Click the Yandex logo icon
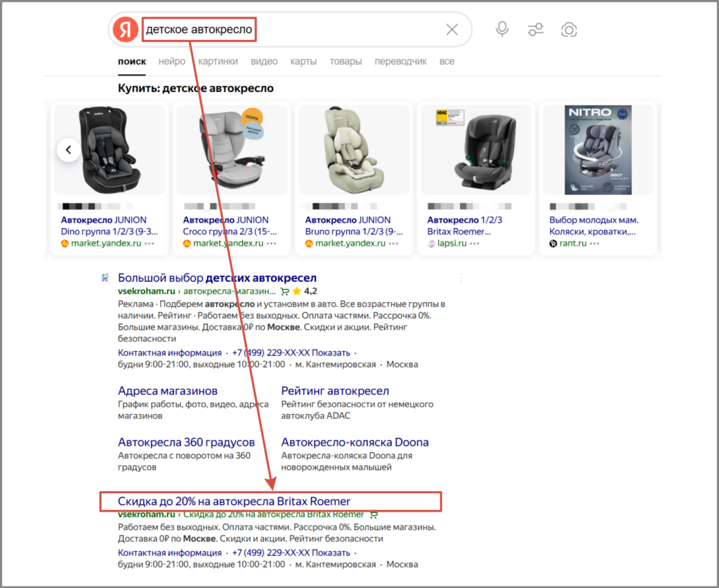719x588 pixels. pyautogui.click(x=126, y=29)
